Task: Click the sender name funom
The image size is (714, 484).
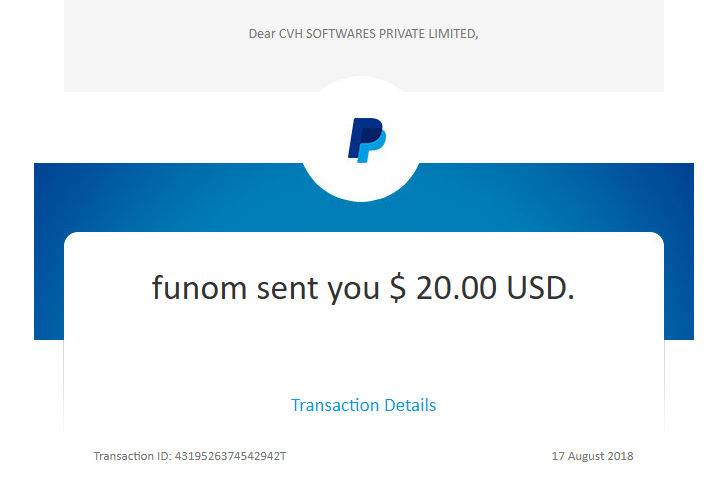Action: click(x=199, y=287)
